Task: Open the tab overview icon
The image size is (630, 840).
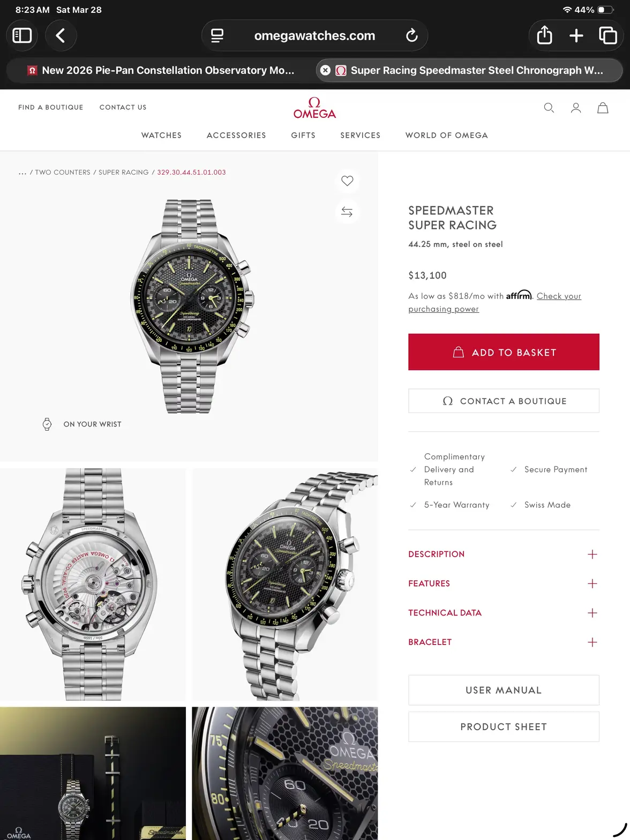Action: 608,35
